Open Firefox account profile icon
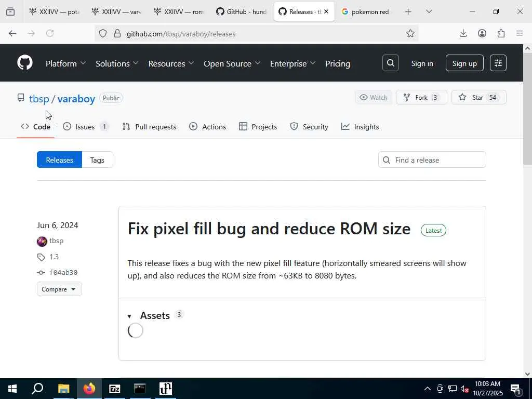This screenshot has width=532, height=399. pos(482,33)
